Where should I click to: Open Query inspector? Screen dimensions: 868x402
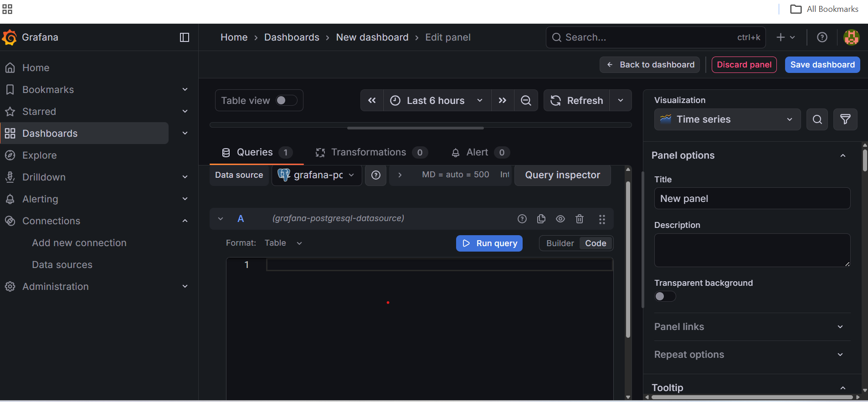coord(562,175)
